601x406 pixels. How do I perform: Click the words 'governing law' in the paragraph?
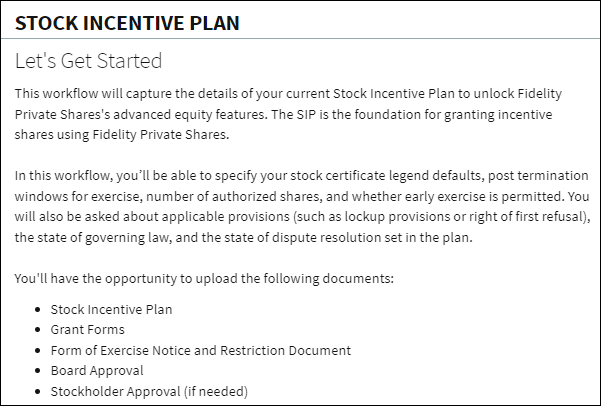coord(126,237)
